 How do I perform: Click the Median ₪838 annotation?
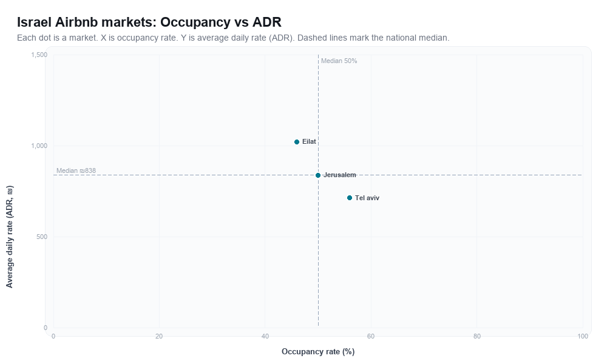tap(76, 170)
